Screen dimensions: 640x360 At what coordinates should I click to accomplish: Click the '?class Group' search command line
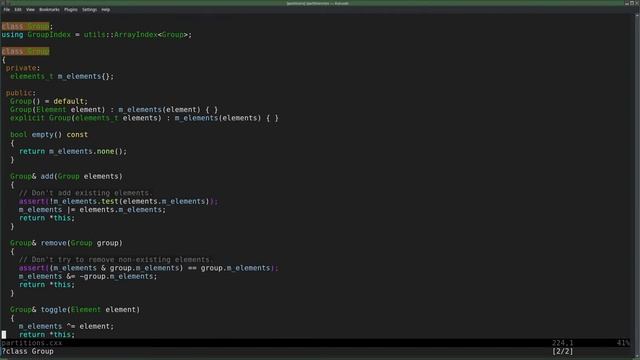pyautogui.click(x=27, y=351)
